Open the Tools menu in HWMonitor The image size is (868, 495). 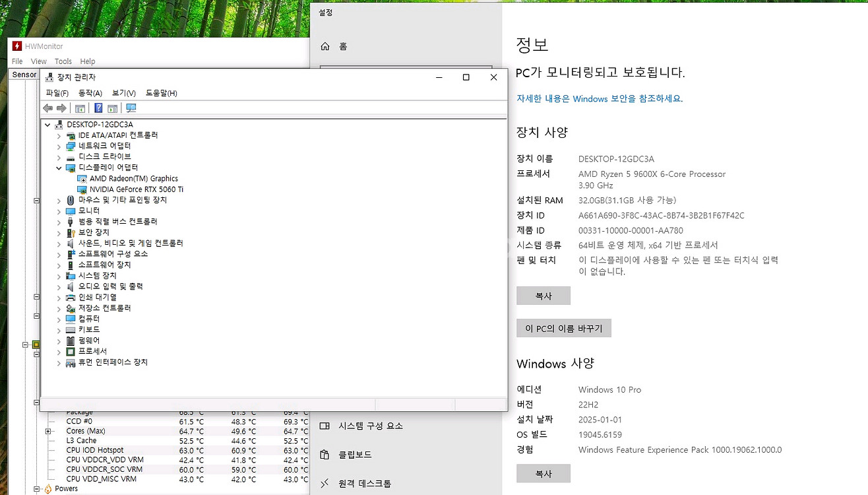pyautogui.click(x=63, y=61)
